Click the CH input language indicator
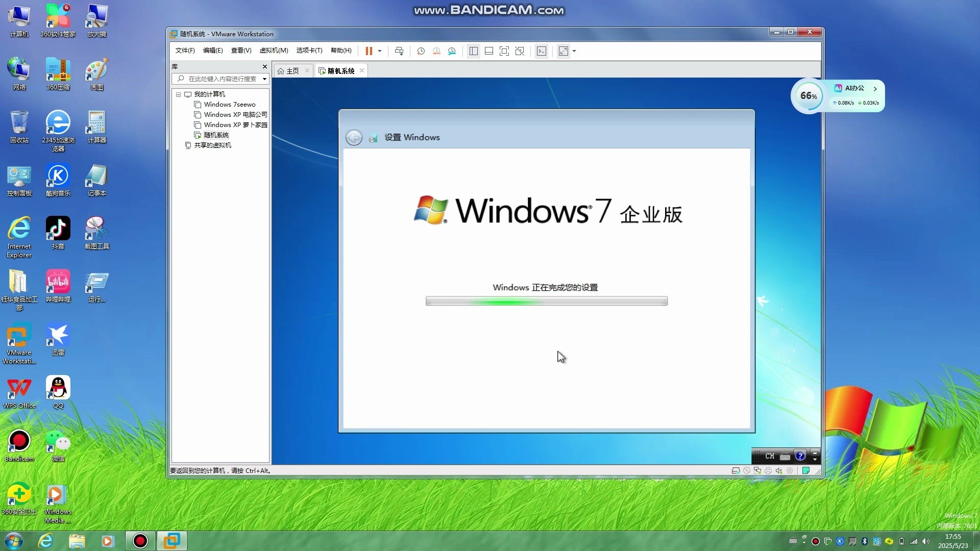The width and height of the screenshot is (980, 551). pyautogui.click(x=770, y=456)
